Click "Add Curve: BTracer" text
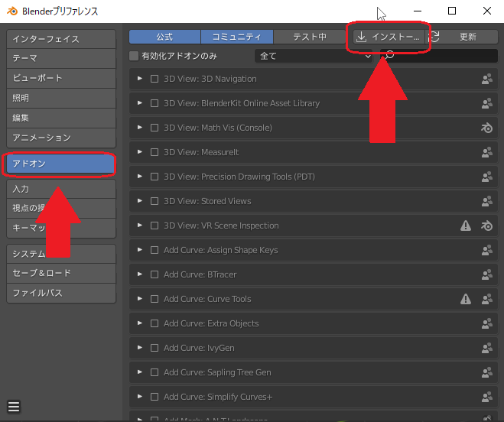The image size is (504, 422). pyautogui.click(x=200, y=274)
